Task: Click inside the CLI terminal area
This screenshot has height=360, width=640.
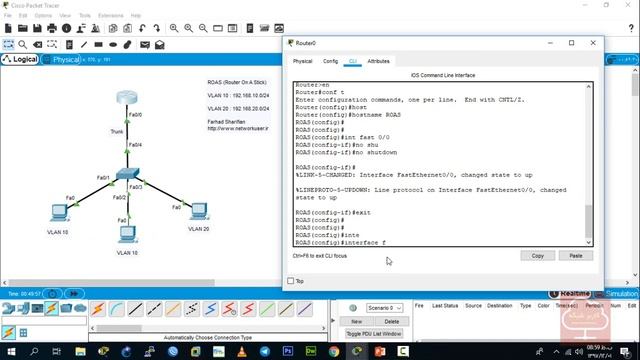Action: tap(440, 164)
